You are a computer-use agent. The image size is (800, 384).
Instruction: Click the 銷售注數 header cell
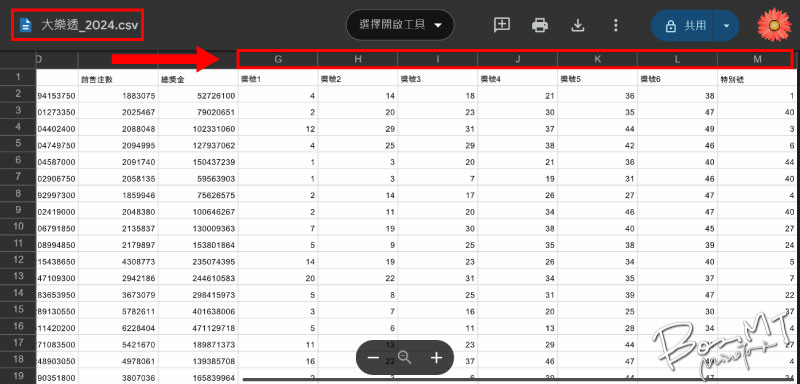coord(118,78)
